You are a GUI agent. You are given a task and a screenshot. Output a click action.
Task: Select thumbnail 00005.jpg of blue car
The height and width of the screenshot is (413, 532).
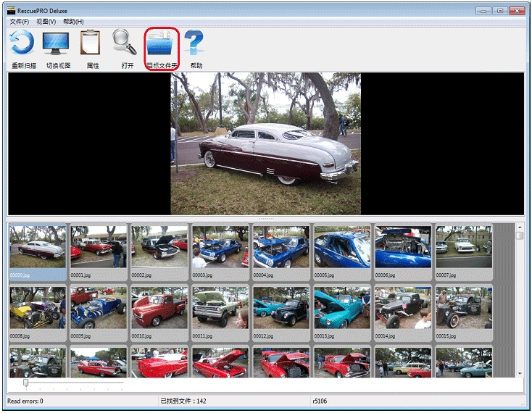pos(342,247)
